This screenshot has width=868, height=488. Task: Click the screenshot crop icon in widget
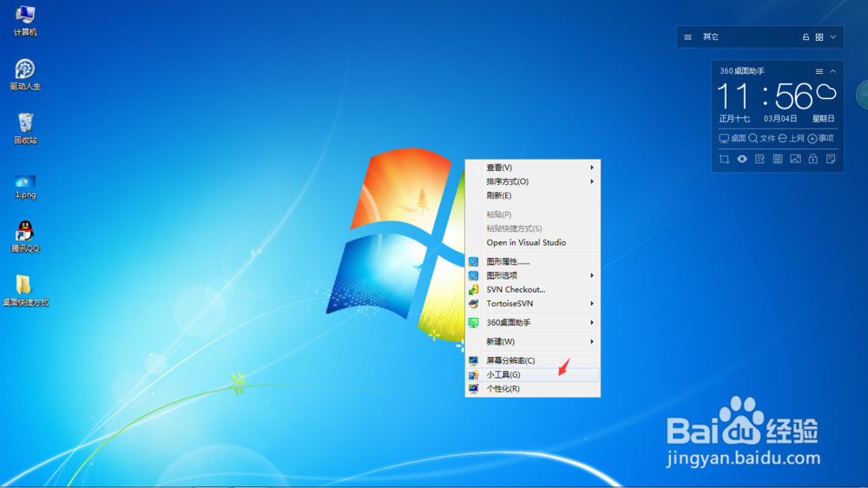[x=724, y=159]
